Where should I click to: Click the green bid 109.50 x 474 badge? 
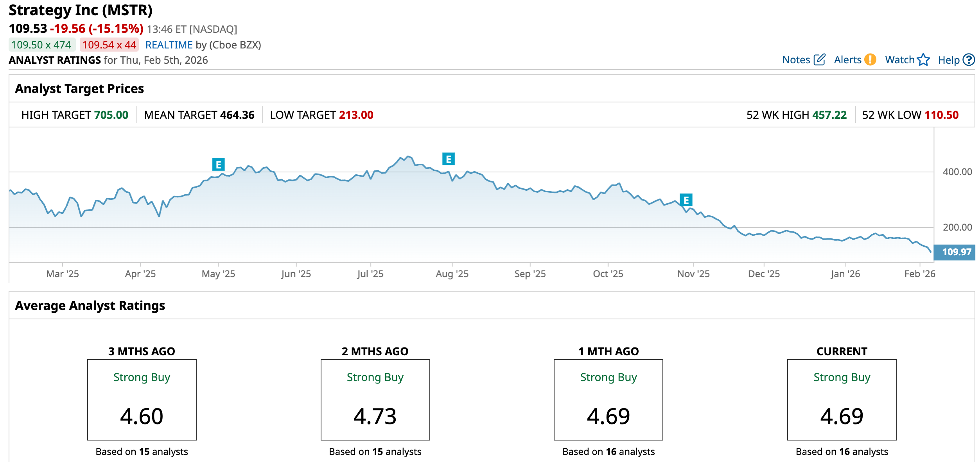[41, 45]
